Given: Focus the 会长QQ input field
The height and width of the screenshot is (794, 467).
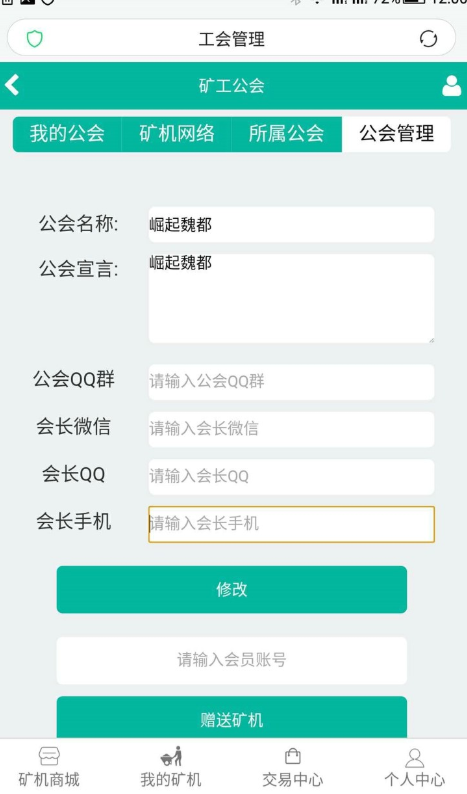Looking at the screenshot, I should coord(291,477).
